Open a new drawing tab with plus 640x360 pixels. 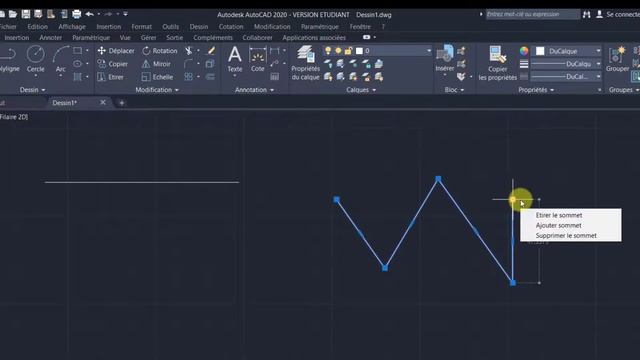(x=121, y=103)
